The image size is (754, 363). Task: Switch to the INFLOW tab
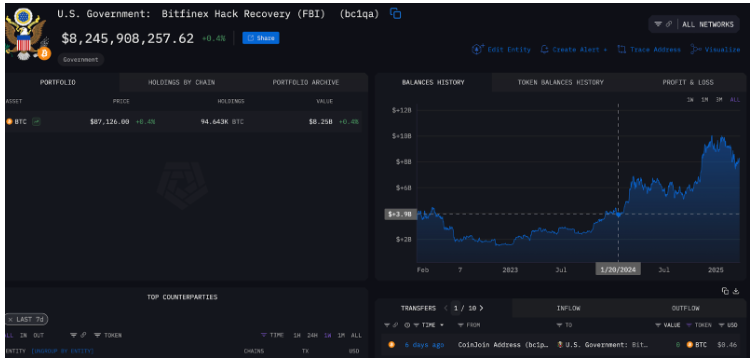click(568, 308)
